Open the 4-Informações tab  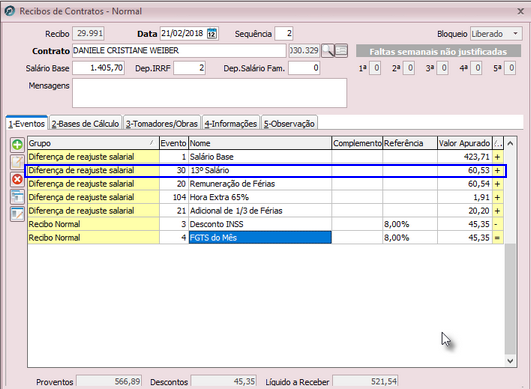point(231,124)
